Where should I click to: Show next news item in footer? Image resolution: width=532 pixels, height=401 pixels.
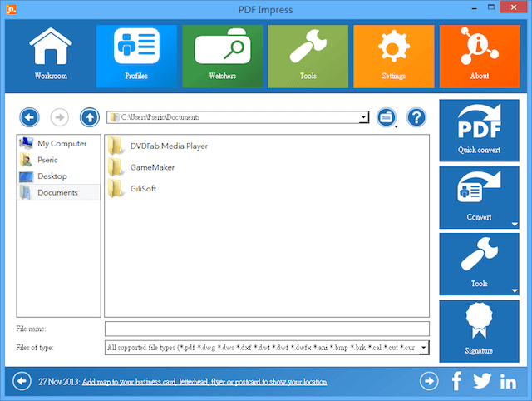[x=429, y=381]
